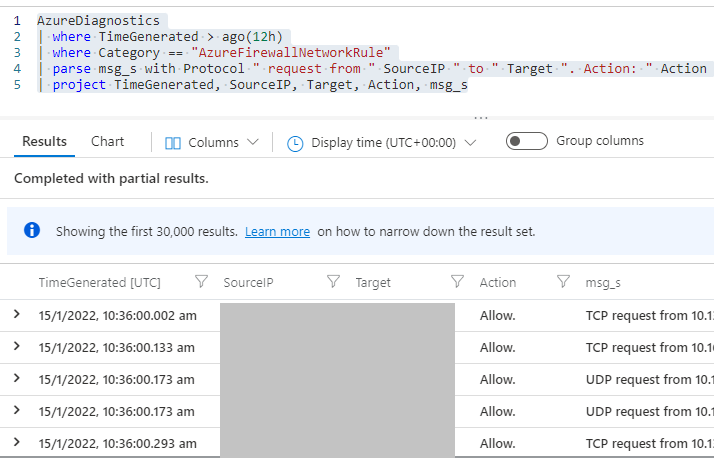Select the Results tab
The width and height of the screenshot is (714, 458).
tap(44, 141)
